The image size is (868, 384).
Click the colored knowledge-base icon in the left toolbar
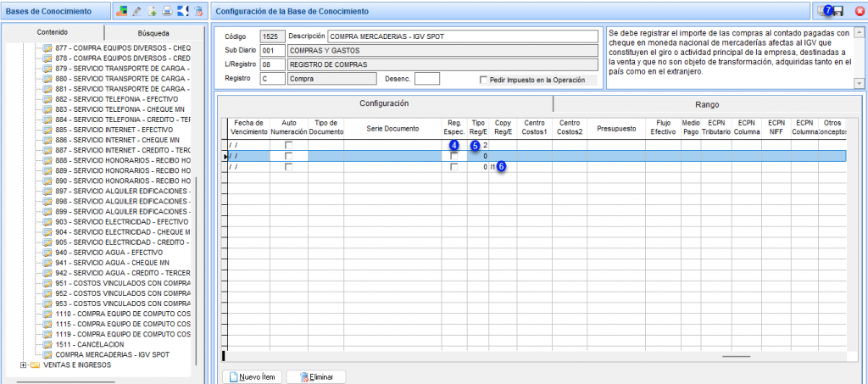[x=123, y=10]
